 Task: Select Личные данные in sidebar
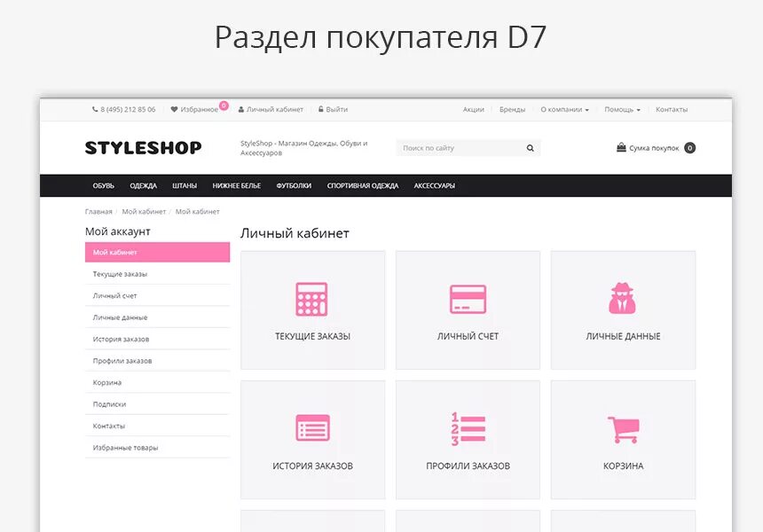(x=157, y=317)
